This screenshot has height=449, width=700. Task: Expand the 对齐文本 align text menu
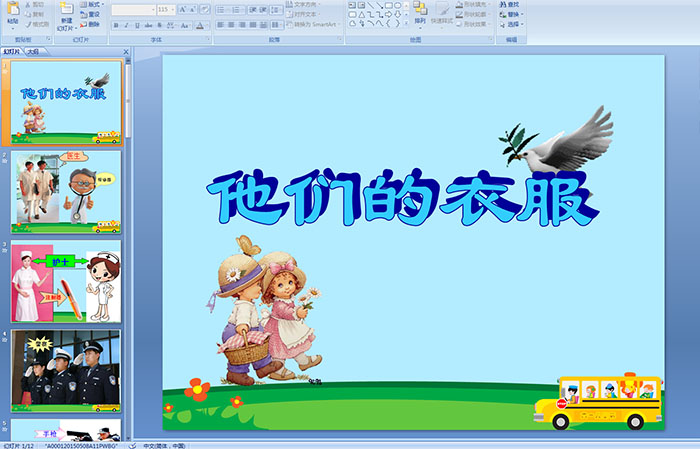click(303, 14)
